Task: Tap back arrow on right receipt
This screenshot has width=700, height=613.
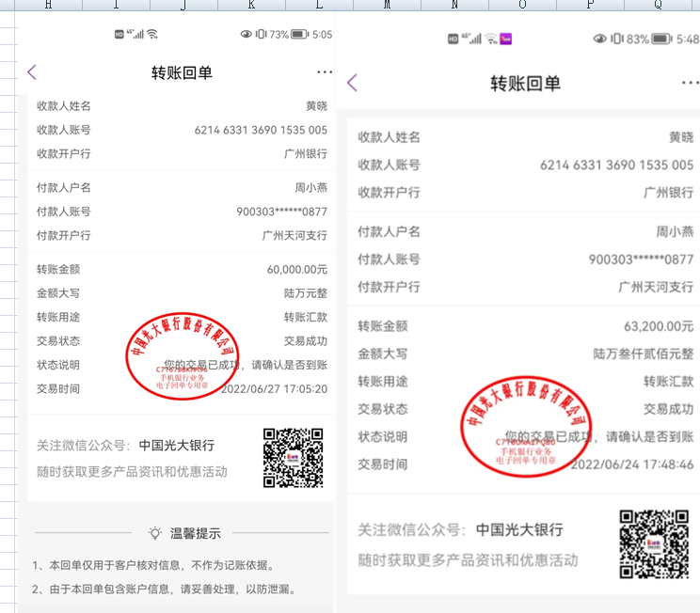Action: click(352, 83)
